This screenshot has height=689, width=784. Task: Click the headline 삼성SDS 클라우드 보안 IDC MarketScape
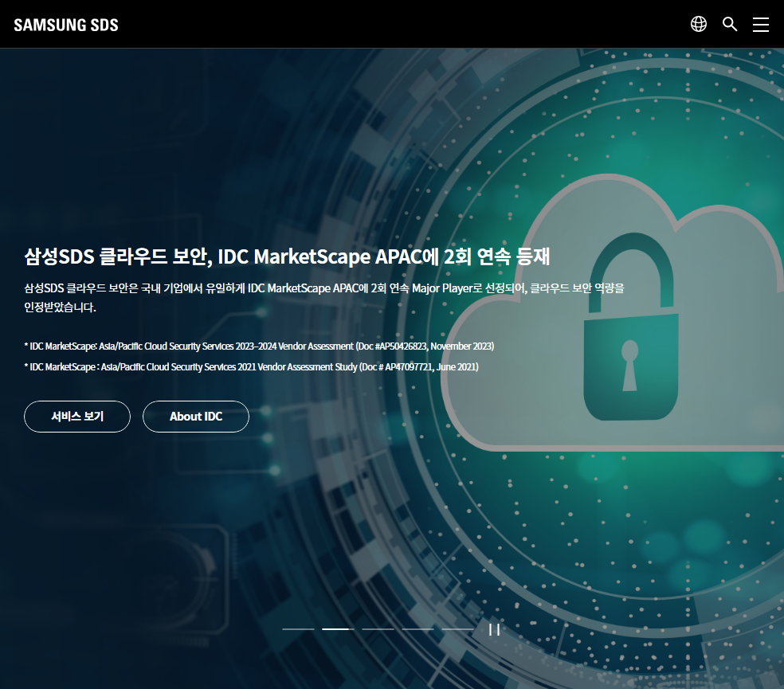(287, 256)
